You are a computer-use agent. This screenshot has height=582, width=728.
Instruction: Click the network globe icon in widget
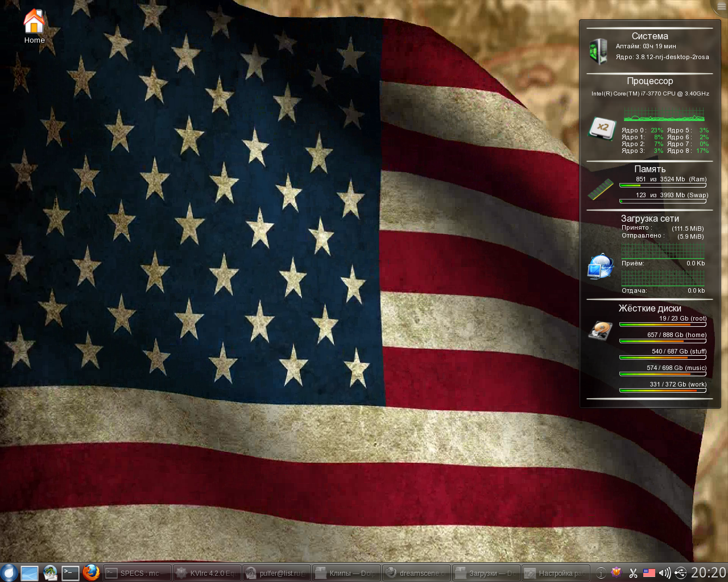pos(601,267)
